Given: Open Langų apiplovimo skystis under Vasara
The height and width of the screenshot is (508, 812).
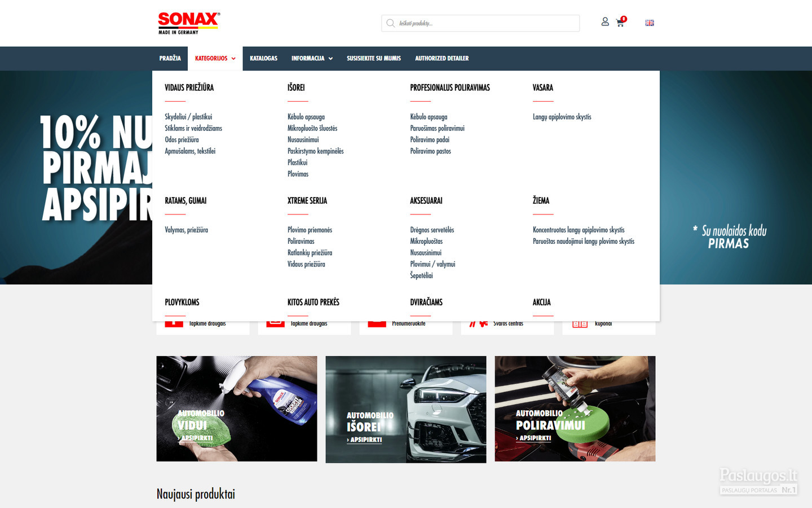Looking at the screenshot, I should tap(562, 117).
